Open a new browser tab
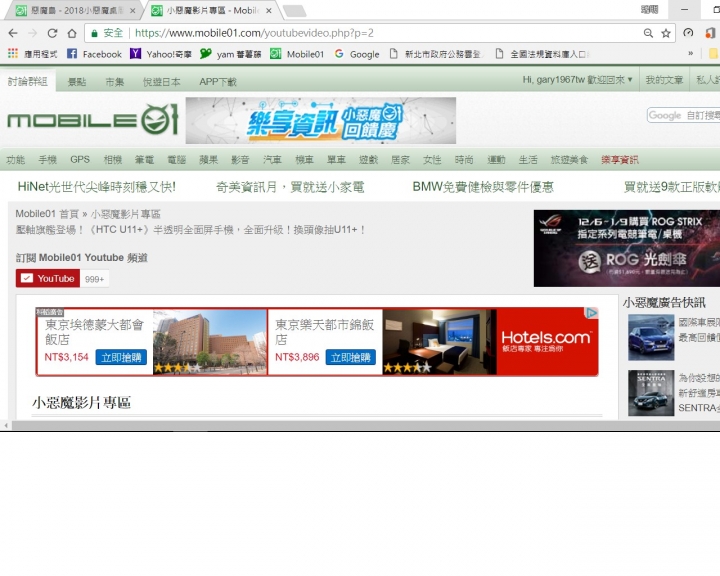Image resolution: width=720 pixels, height=576 pixels. pyautogui.click(x=294, y=11)
